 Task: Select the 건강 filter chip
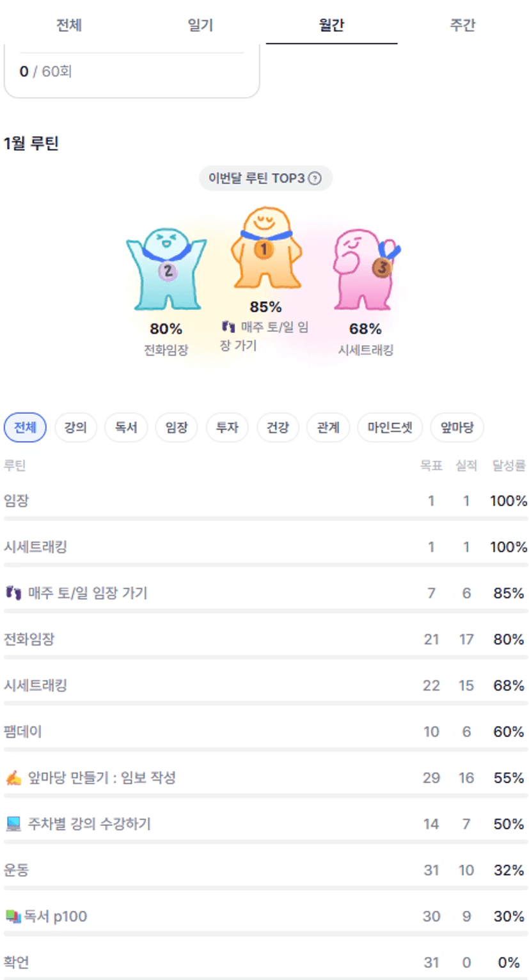278,428
